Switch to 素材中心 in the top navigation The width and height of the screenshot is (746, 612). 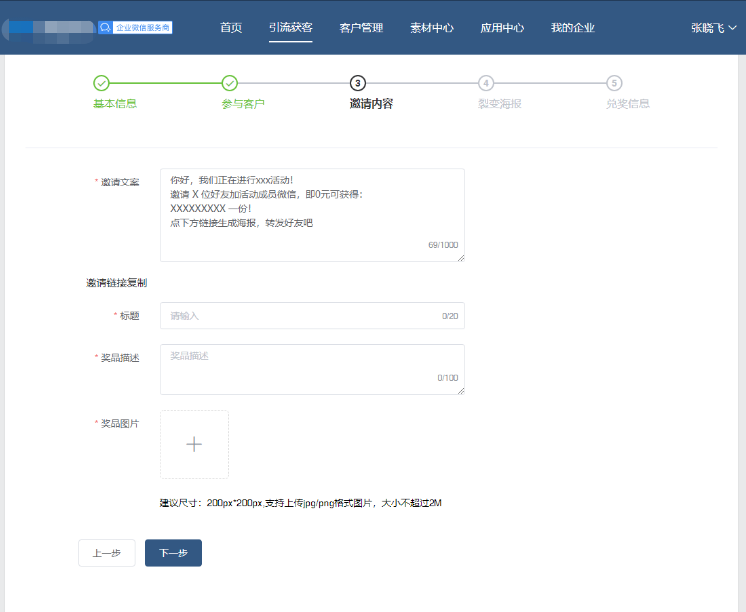click(432, 28)
